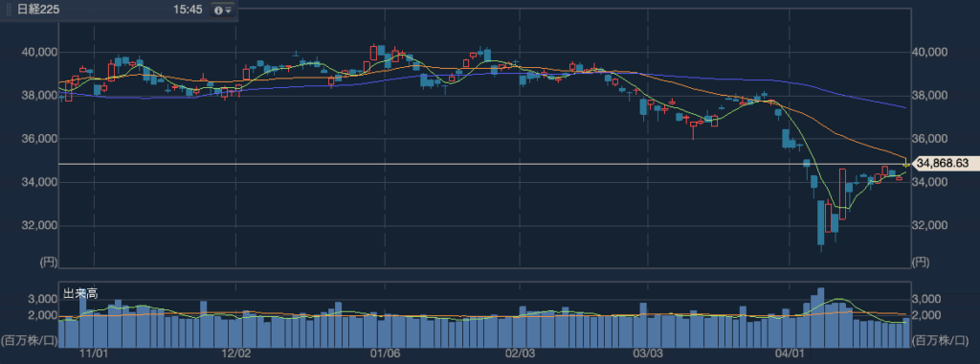The image size is (980, 364).
Task: Click the 11/01 date label
Action: (x=95, y=353)
